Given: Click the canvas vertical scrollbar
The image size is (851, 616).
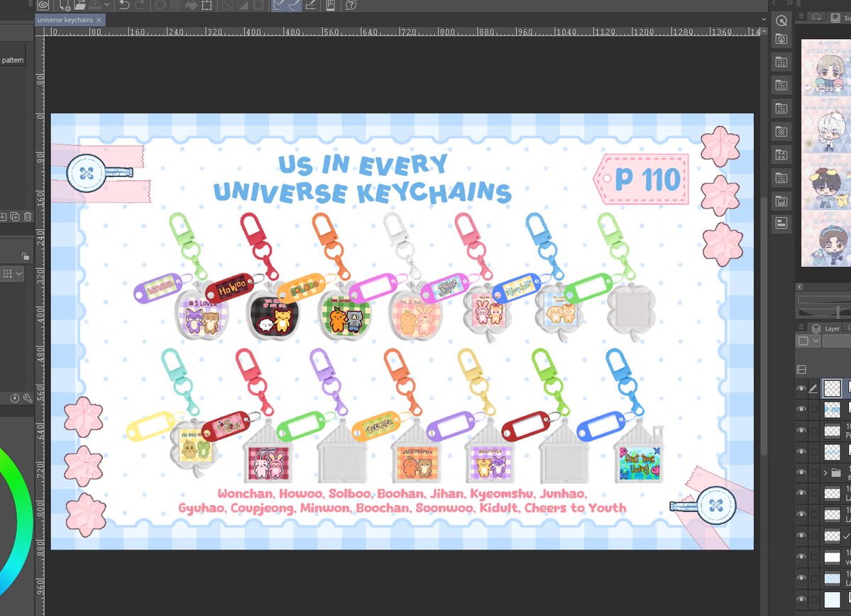Looking at the screenshot, I should 764,326.
